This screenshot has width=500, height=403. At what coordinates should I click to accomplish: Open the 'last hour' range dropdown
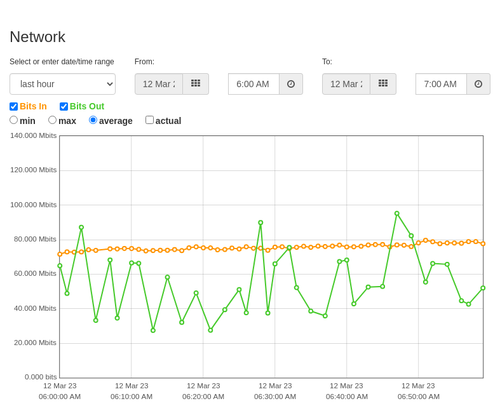(63, 84)
